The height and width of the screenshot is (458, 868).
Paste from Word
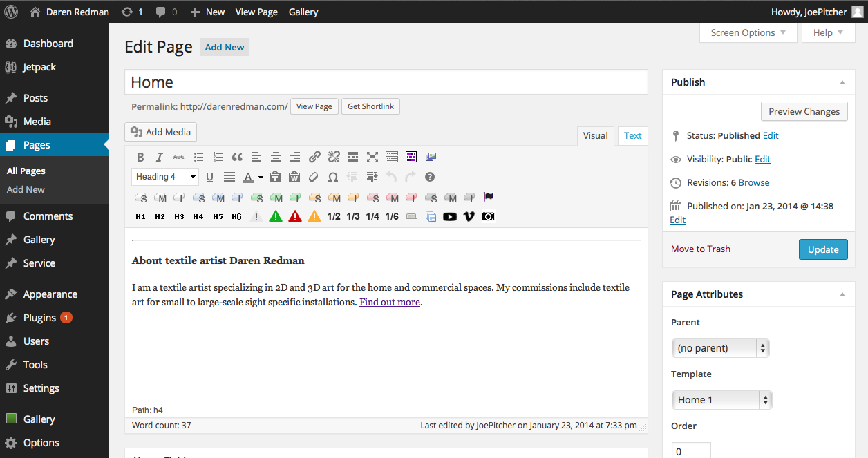pyautogui.click(x=294, y=177)
